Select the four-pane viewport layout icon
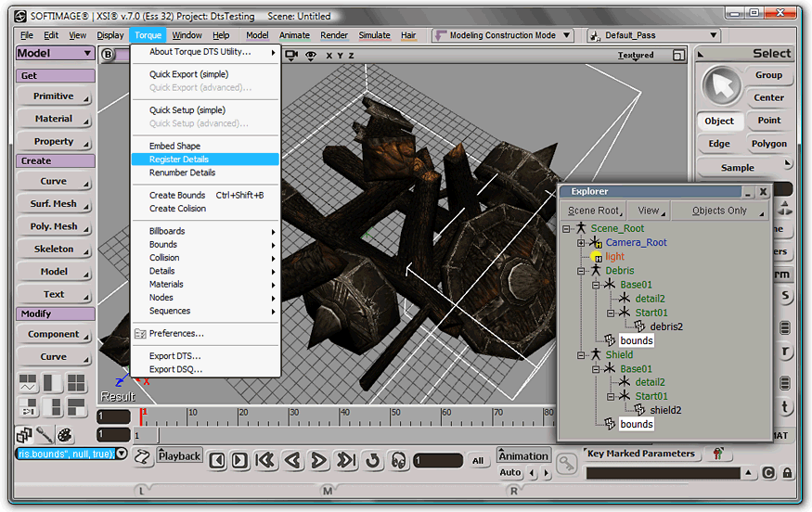The height and width of the screenshot is (512, 812). (76, 383)
